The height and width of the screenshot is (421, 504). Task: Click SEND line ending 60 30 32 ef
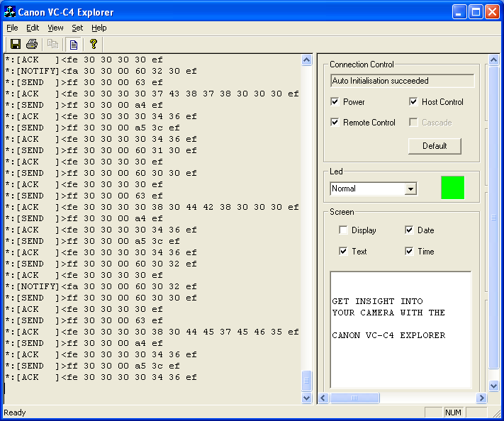[101, 264]
